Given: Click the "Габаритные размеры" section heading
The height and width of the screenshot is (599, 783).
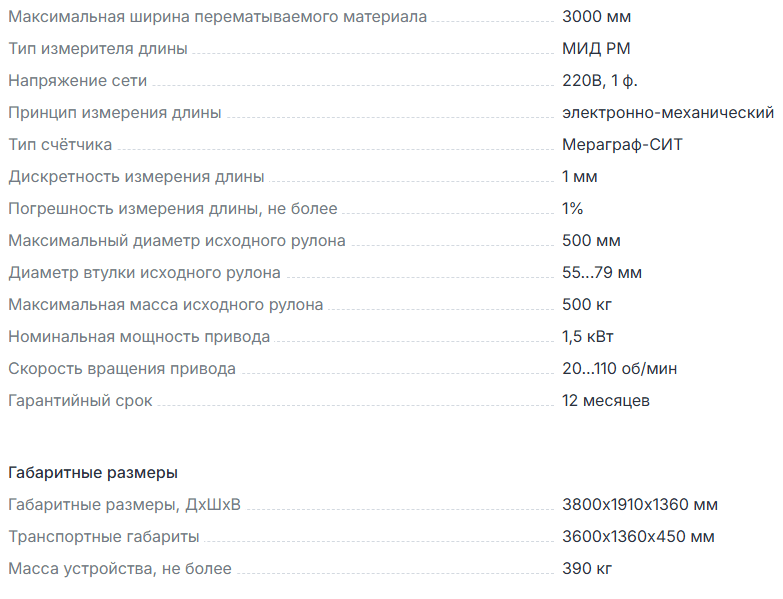Looking at the screenshot, I should pos(93,472).
